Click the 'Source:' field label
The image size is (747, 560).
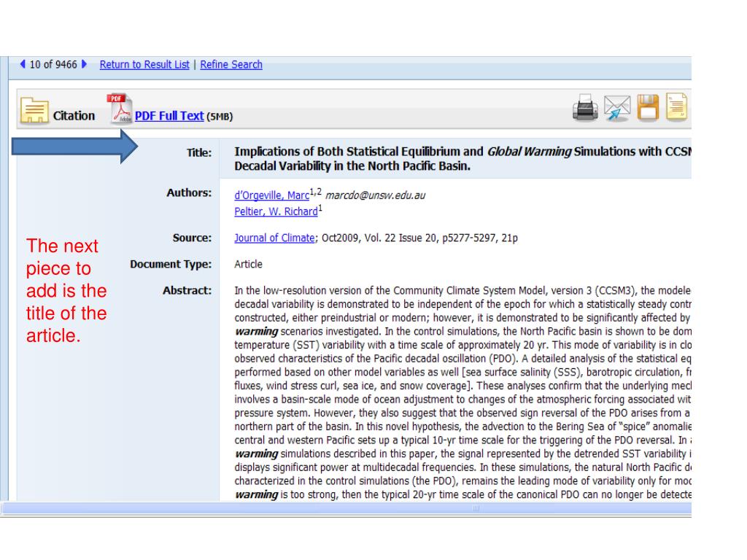(193, 238)
